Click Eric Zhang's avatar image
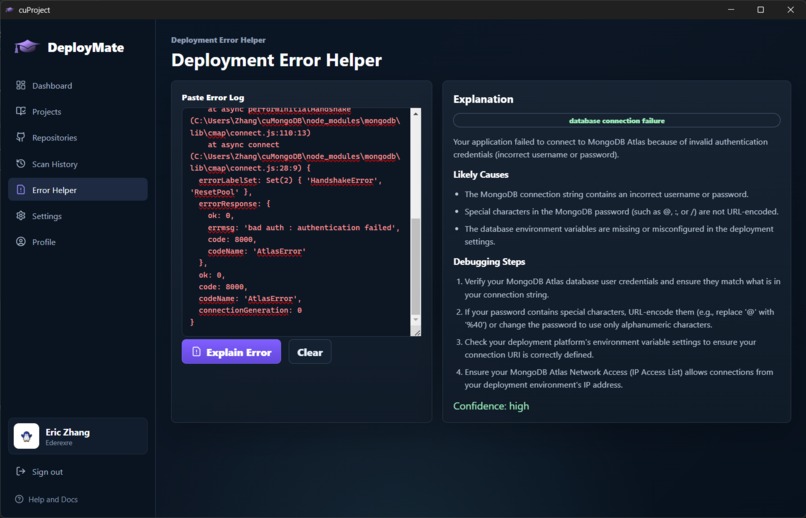 pos(26,436)
